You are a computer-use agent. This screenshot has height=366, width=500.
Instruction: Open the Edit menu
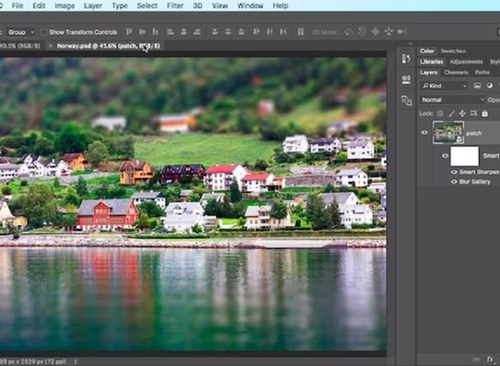pyautogui.click(x=39, y=6)
